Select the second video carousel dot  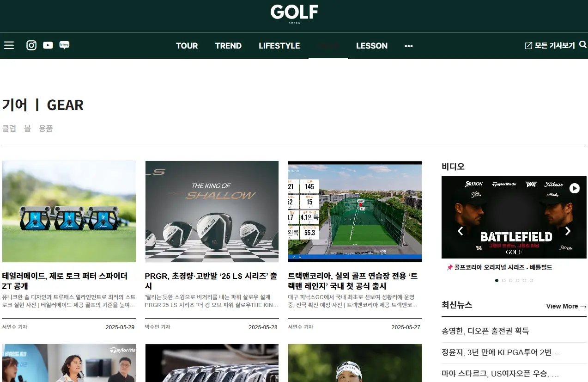[504, 280]
